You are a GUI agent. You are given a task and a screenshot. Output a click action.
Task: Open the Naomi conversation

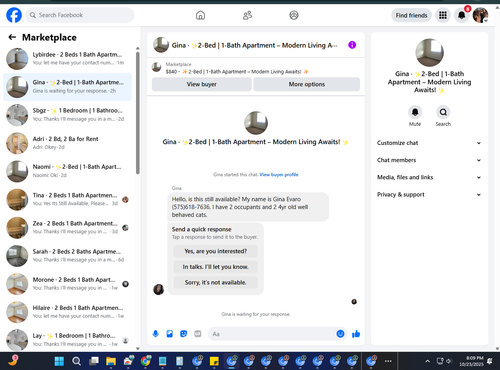68,171
